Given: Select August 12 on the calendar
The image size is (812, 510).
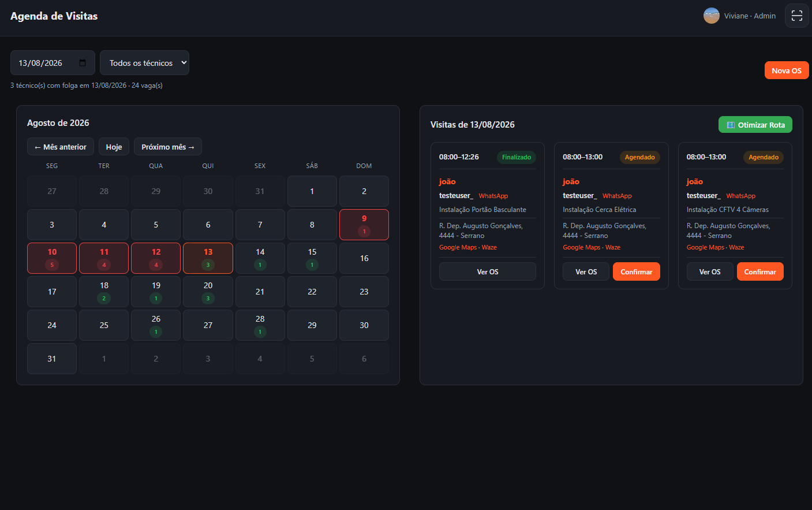Looking at the screenshot, I should click(156, 258).
